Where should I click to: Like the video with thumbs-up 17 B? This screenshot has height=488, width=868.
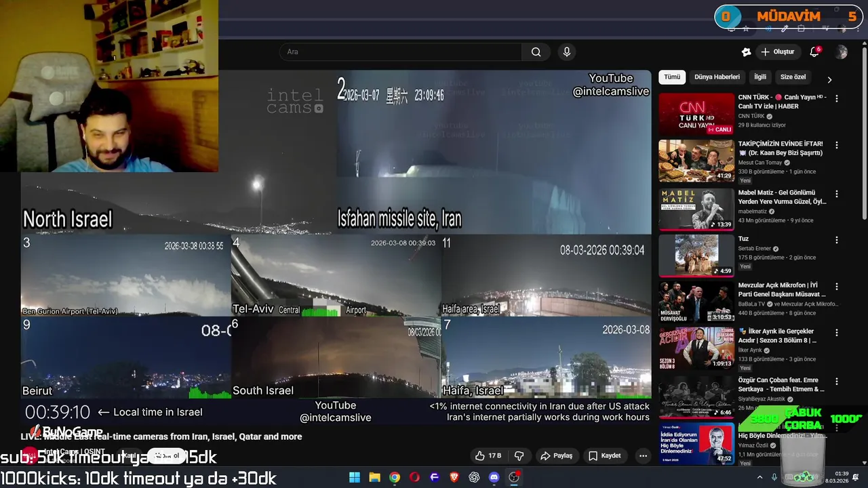click(x=488, y=455)
